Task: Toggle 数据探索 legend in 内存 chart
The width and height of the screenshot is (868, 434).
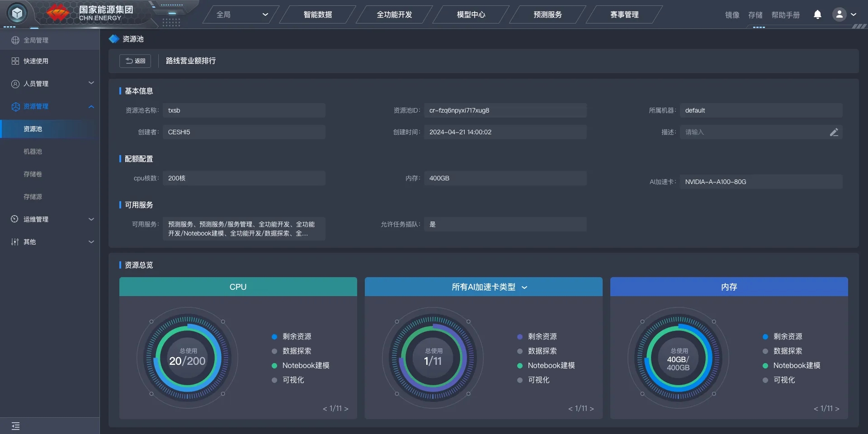Action: (x=788, y=351)
